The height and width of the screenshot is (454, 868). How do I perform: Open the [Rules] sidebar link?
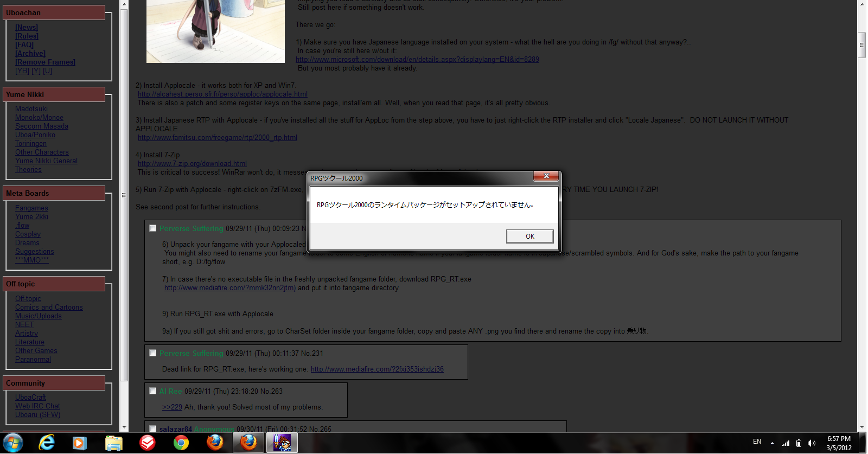(x=27, y=36)
